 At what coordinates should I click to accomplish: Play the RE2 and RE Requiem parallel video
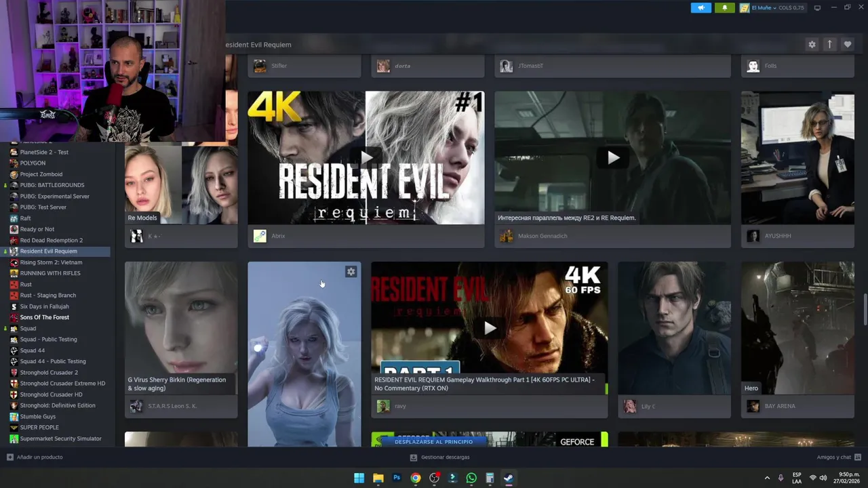pyautogui.click(x=613, y=158)
